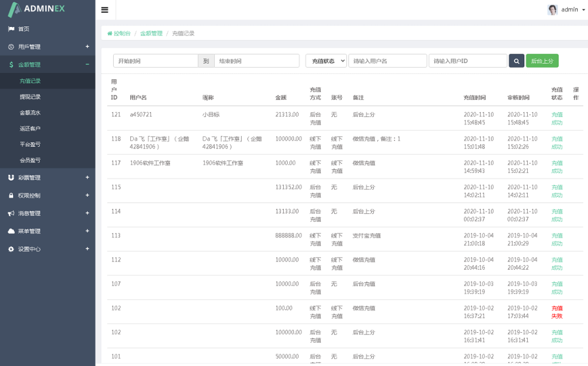This screenshot has width=588, height=366.
Task: Select the ticket icon next to 彩票管理
Action: click(10, 177)
